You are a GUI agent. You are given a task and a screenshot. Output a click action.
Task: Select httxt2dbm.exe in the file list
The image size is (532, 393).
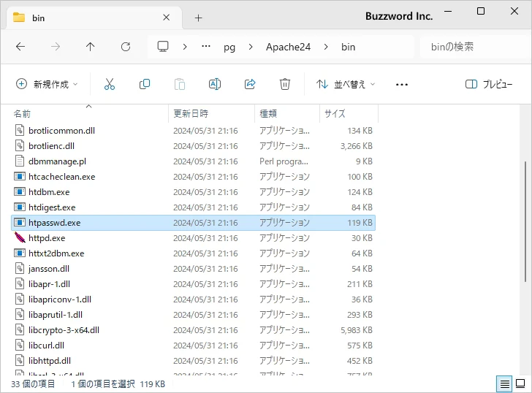click(x=56, y=253)
